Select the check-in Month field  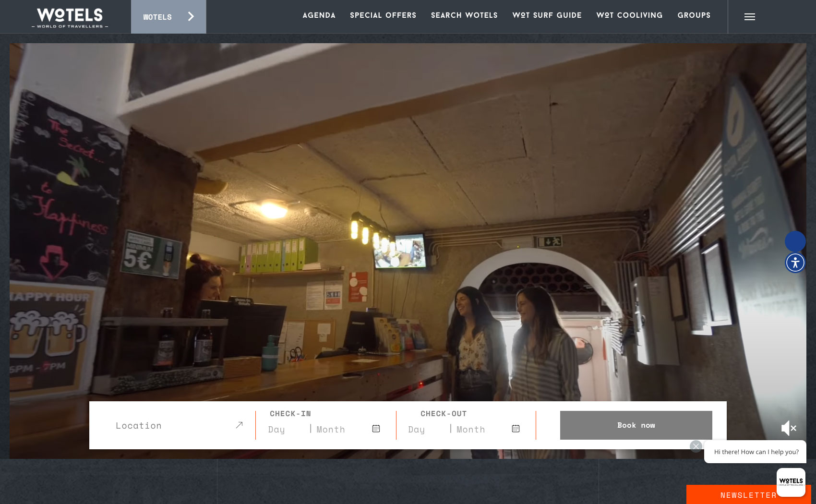(331, 430)
